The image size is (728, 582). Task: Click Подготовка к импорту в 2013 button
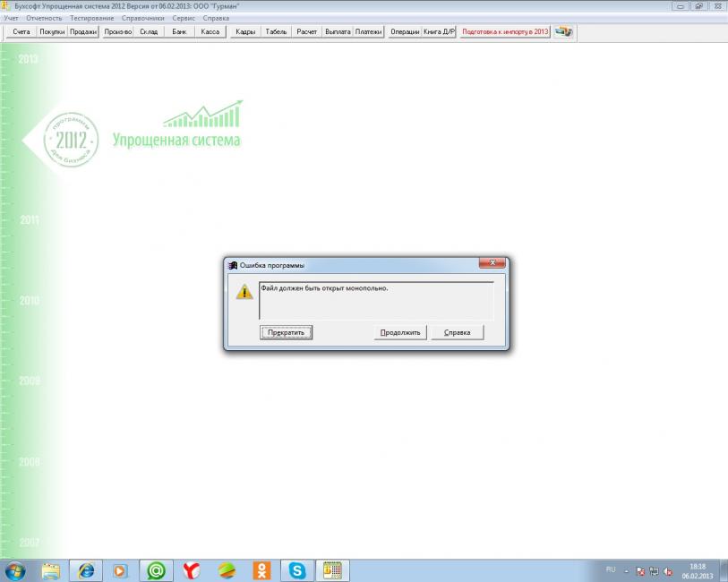click(x=505, y=31)
